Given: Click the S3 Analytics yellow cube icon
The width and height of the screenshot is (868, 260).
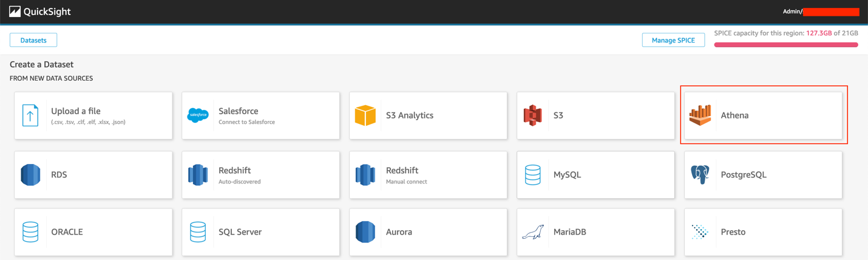Looking at the screenshot, I should click(365, 115).
